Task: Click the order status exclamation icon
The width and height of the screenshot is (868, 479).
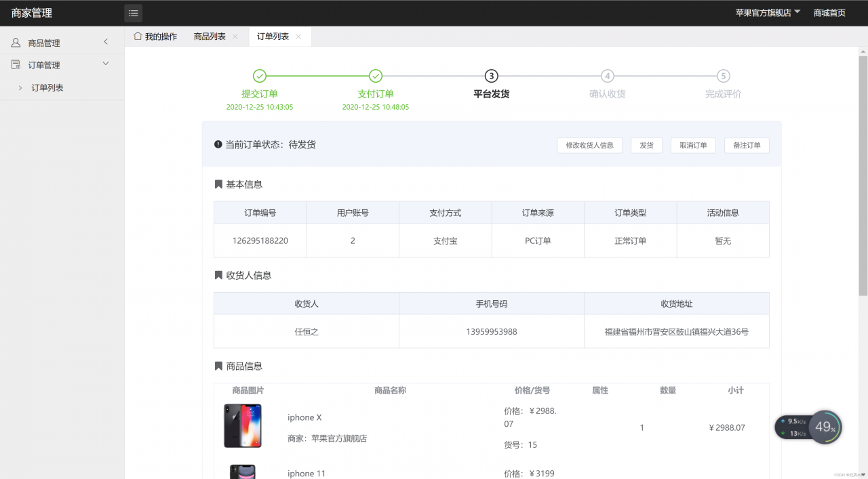Action: (218, 144)
